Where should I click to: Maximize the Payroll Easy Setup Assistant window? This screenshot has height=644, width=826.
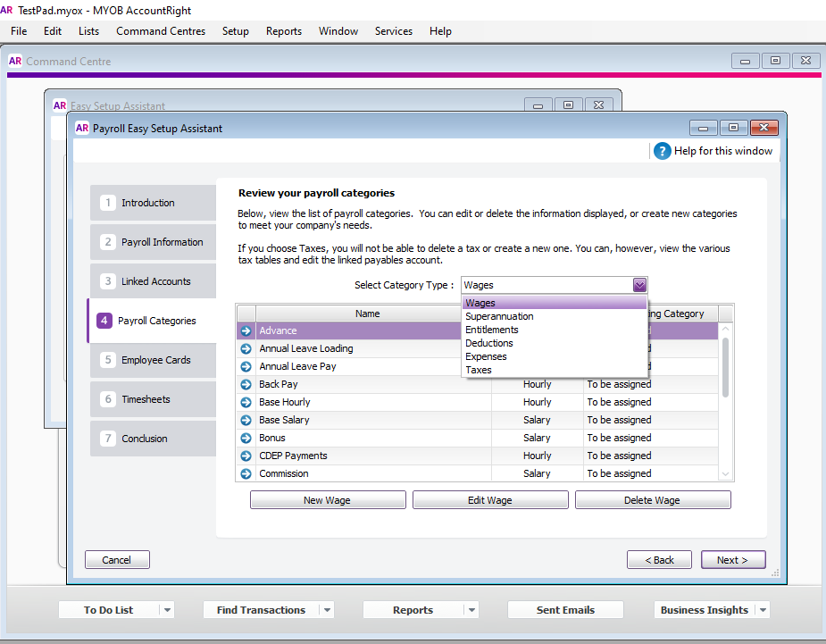coord(733,128)
